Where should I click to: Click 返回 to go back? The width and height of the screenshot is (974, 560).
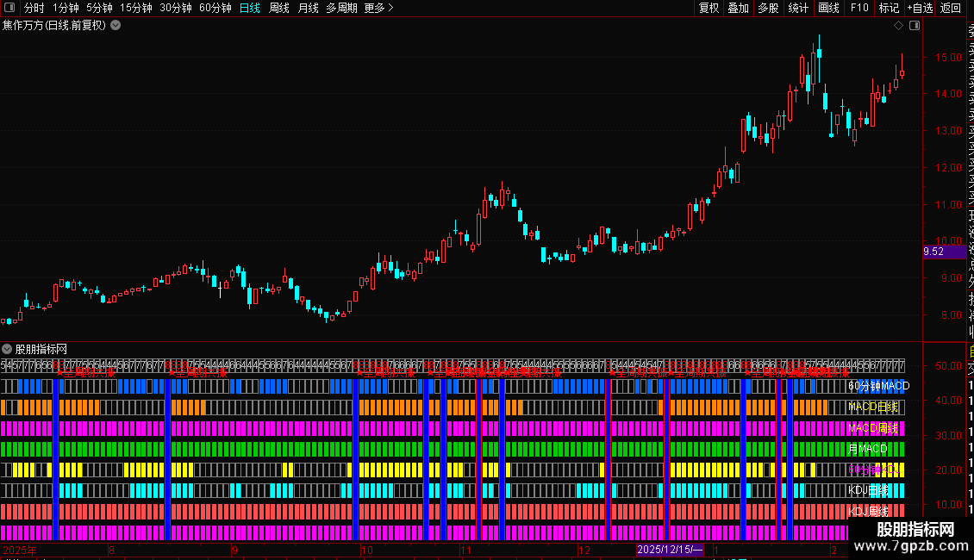pos(951,8)
